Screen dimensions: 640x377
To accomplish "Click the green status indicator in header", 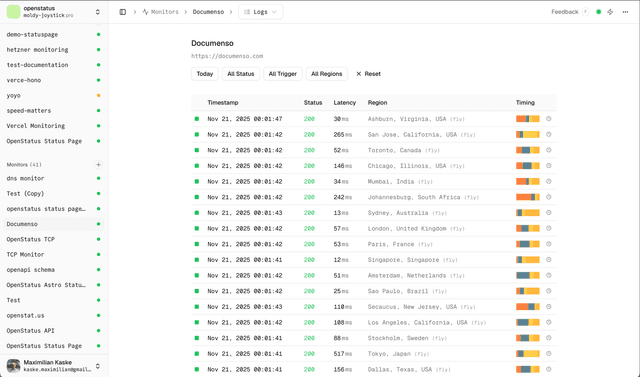I will click(598, 12).
